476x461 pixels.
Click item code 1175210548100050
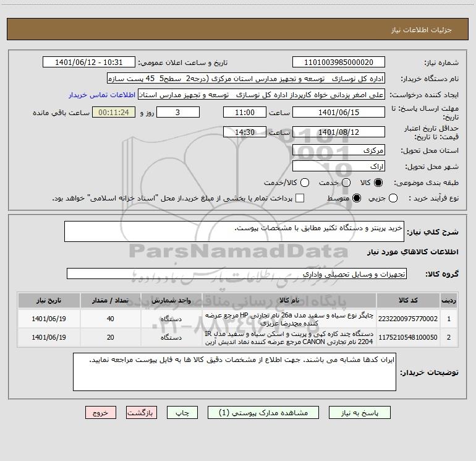click(408, 337)
